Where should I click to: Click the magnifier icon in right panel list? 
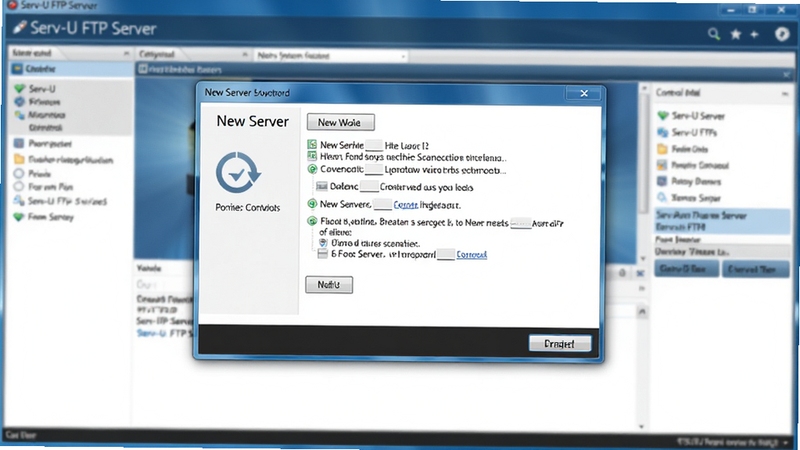coord(662,197)
